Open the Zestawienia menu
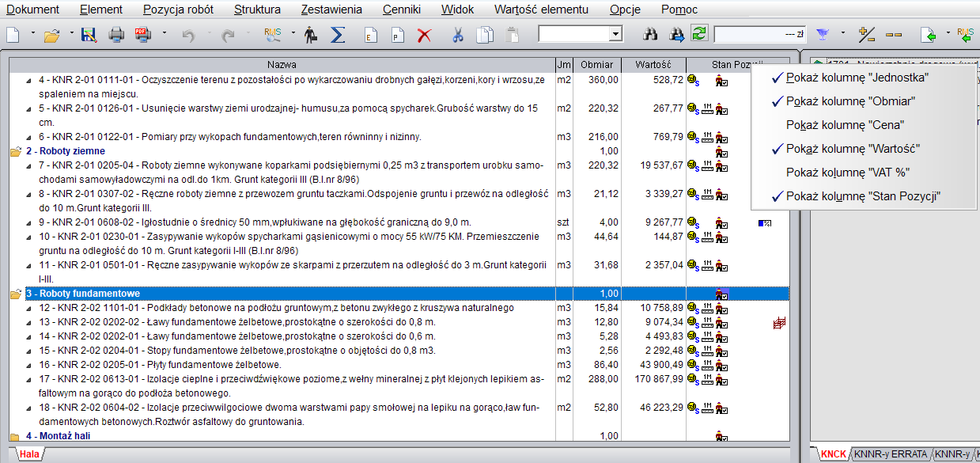The image size is (980, 463). [331, 9]
